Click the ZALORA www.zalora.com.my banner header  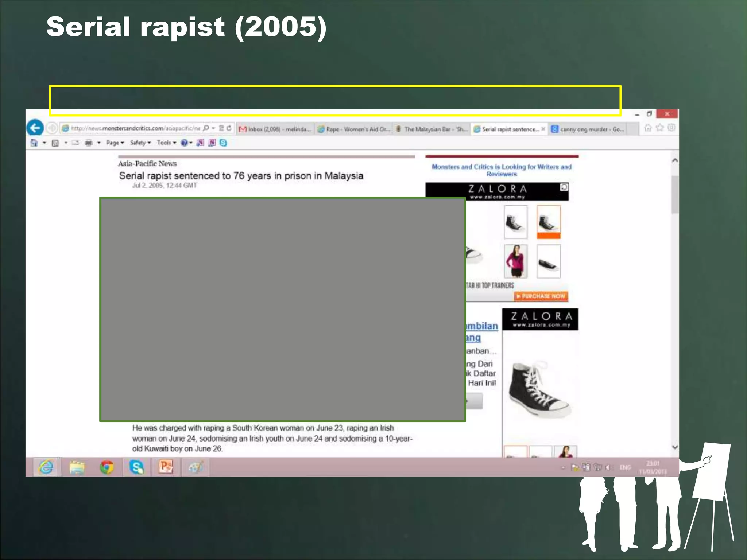[x=497, y=192]
